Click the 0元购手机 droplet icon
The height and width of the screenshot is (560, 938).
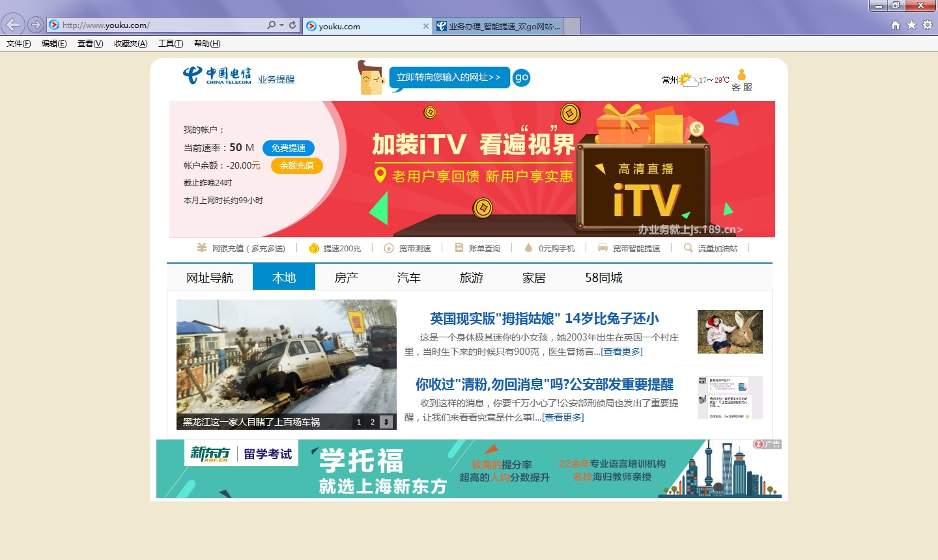[x=528, y=248]
